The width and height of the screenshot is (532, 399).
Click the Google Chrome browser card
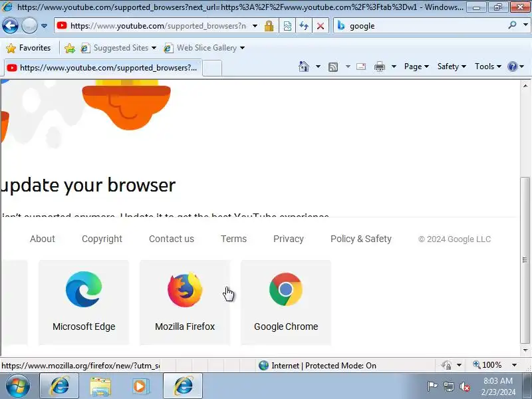click(x=286, y=303)
